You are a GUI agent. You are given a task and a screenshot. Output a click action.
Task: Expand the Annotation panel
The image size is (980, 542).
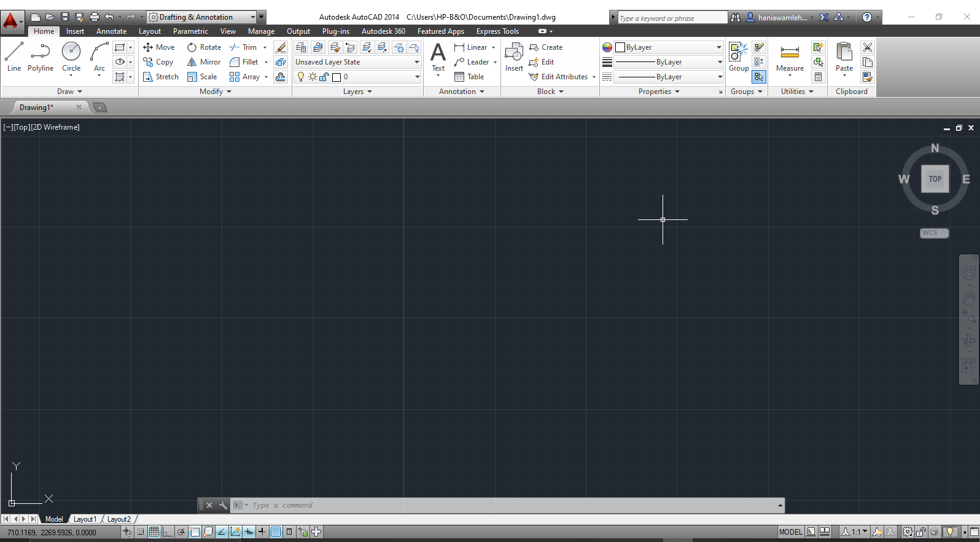coord(462,92)
